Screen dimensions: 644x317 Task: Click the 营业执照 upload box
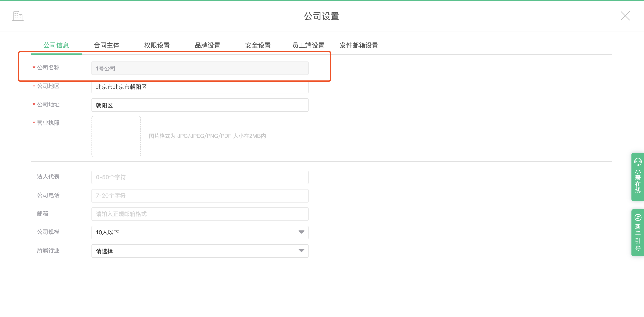116,136
